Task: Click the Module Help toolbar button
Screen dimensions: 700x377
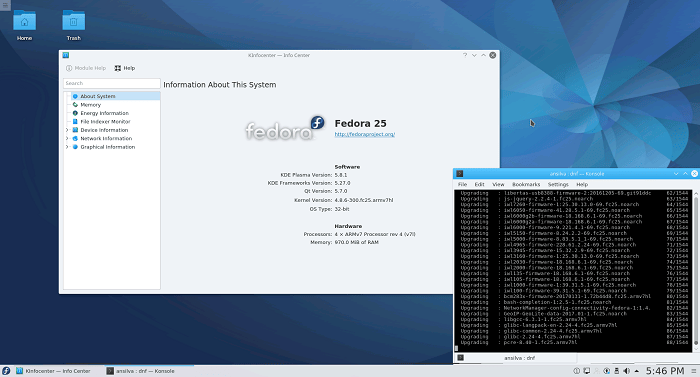Action: (86, 68)
